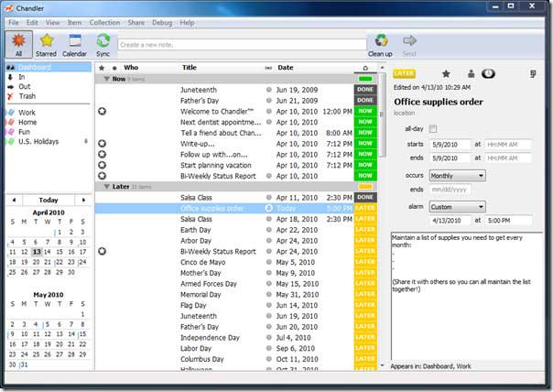
Task: Click the rightmost icon in detail pane header
Action: 533,73
